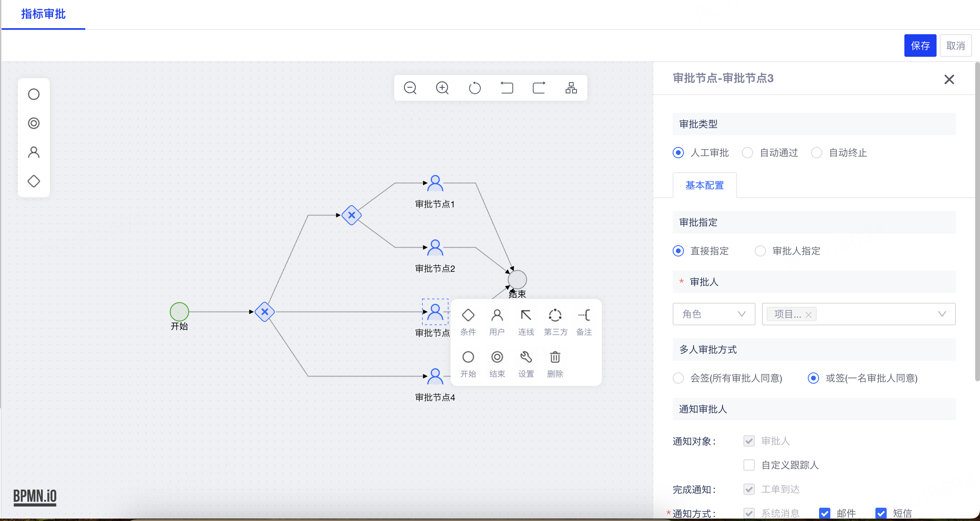The width and height of the screenshot is (980, 521).
Task: Enable 自定义跟踪人 checkbox
Action: pyautogui.click(x=749, y=465)
